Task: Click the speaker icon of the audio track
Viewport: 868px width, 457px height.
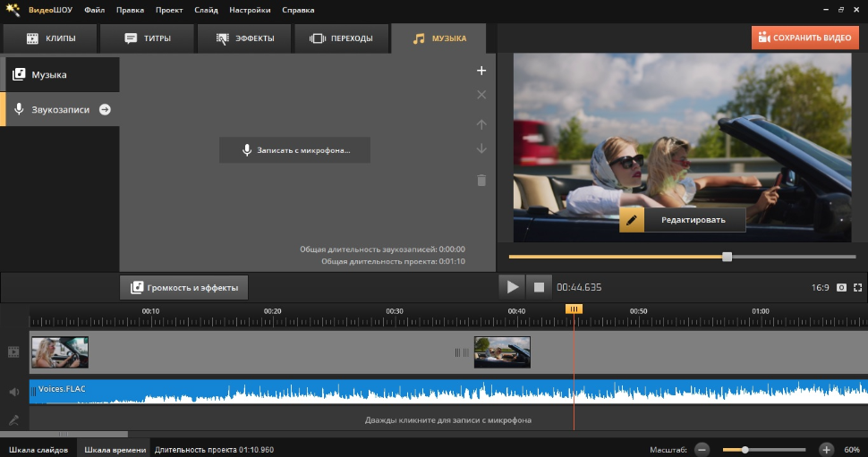Action: coord(13,392)
